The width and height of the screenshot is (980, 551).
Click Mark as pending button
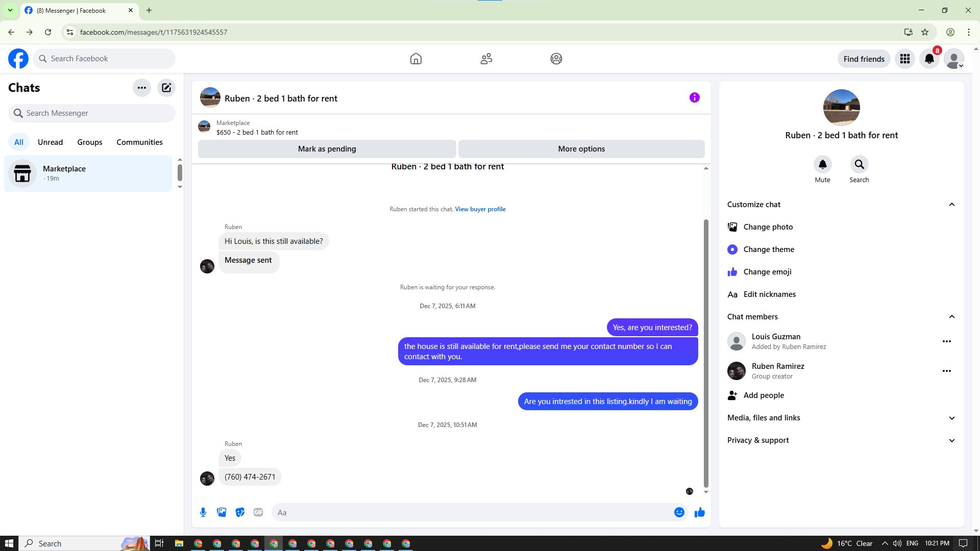tap(327, 149)
